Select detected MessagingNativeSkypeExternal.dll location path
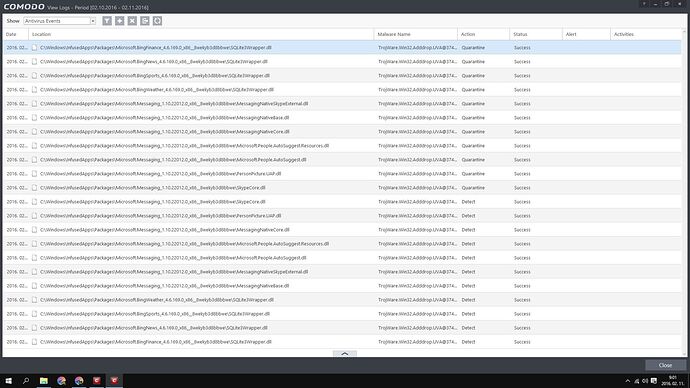This screenshot has width=690, height=388. (x=174, y=272)
